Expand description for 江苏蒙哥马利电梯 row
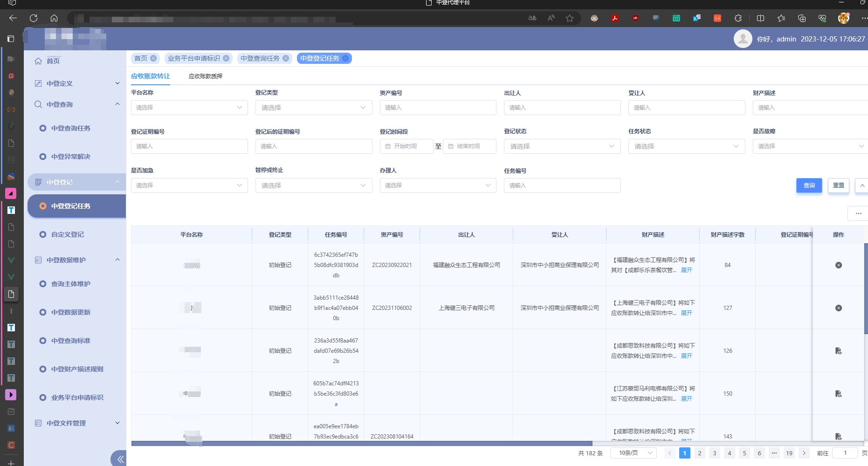This screenshot has width=868, height=466. point(687,399)
